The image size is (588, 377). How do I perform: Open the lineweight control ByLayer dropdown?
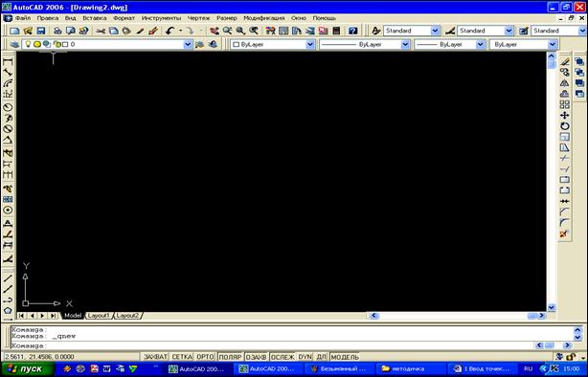coord(481,44)
